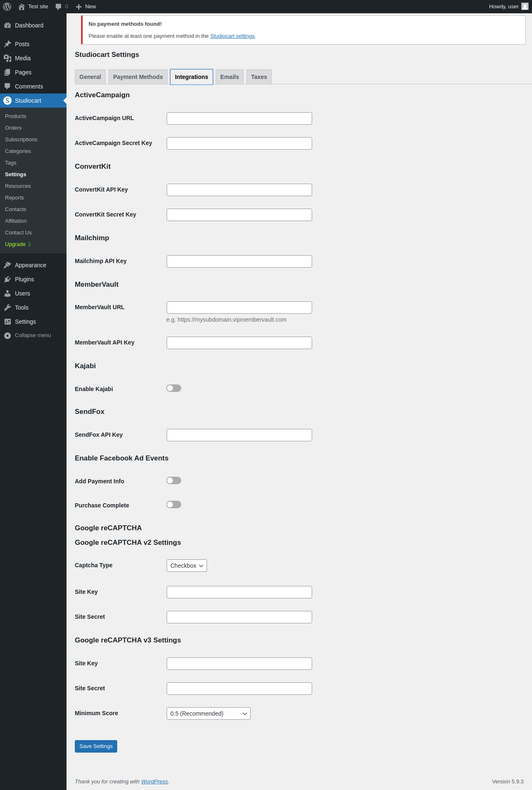This screenshot has height=790, width=532.
Task: Click the Plugins plug icon
Action: (x=7, y=279)
